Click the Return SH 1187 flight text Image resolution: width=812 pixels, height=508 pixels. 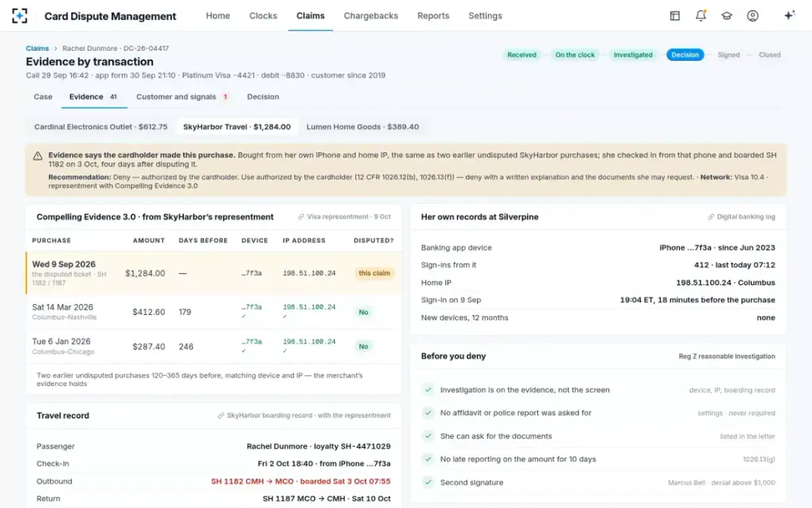click(x=327, y=499)
